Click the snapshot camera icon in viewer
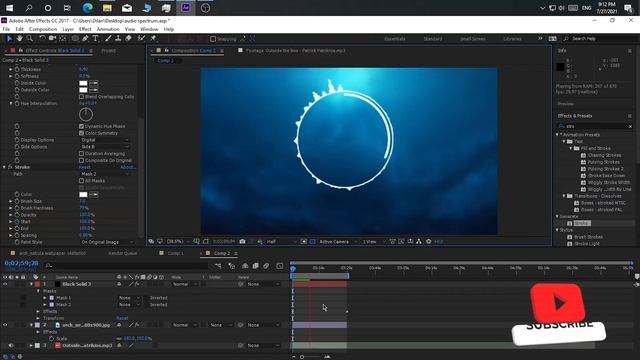This screenshot has height=360, width=640. [242, 242]
